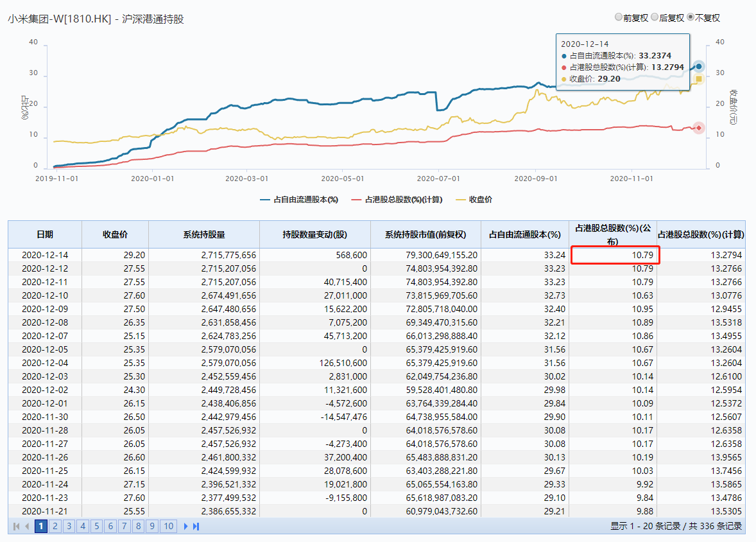This screenshot has height=542, width=756.
Task: Sort by 日期 column header
Action: pos(45,234)
